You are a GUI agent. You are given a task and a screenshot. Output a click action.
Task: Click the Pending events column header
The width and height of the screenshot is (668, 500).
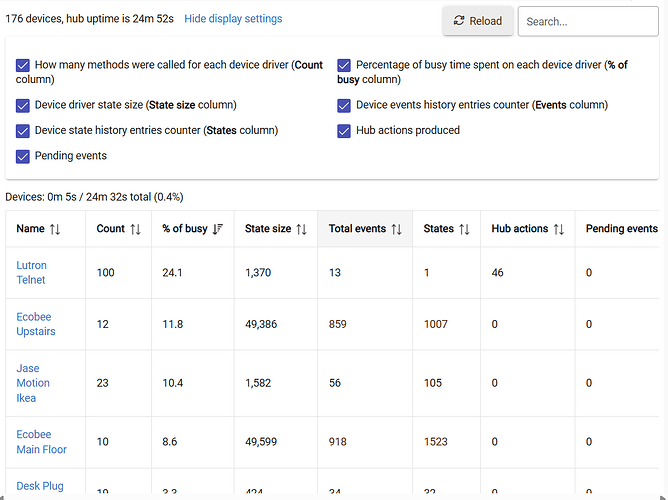pos(622,229)
